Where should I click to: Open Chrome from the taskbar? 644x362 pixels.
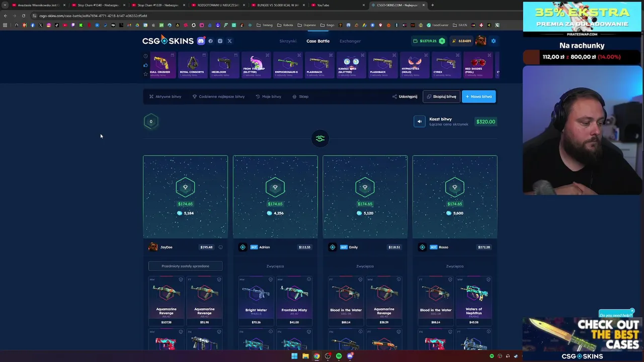tap(316, 356)
